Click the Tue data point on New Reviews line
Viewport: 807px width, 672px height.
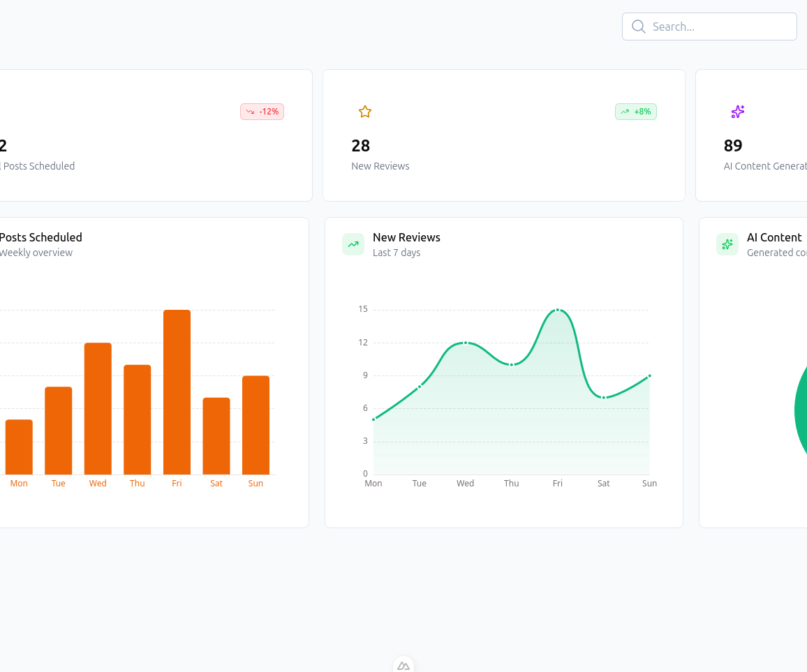420,387
